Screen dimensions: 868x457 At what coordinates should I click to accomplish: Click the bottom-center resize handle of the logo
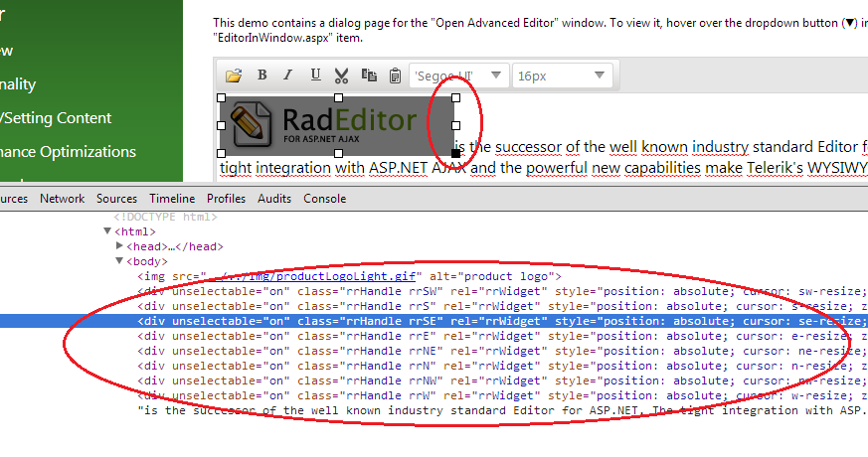[338, 153]
